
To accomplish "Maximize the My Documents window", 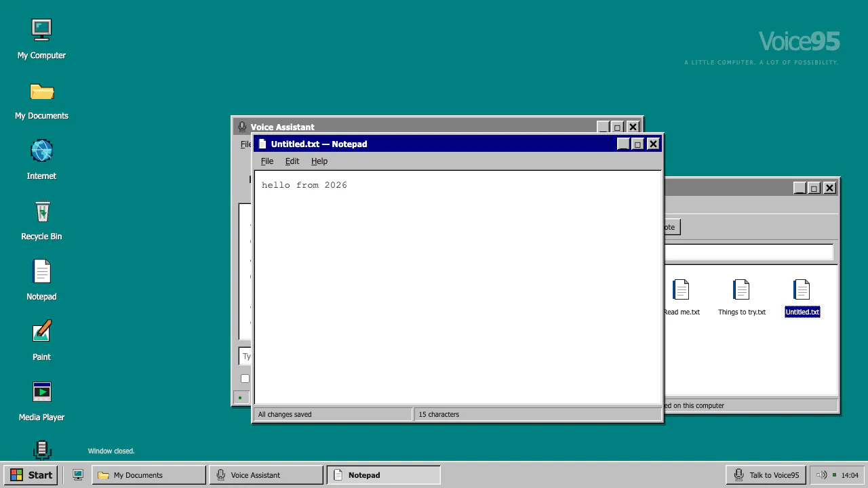I will [x=814, y=188].
